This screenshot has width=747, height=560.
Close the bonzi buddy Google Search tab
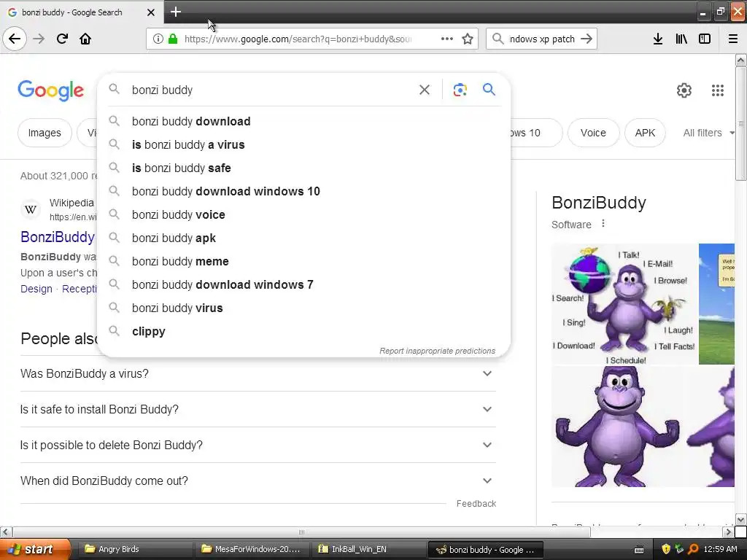pyautogui.click(x=150, y=12)
